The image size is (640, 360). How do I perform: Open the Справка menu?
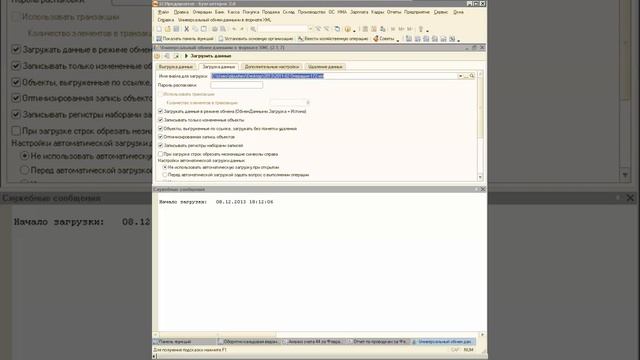pos(166,20)
